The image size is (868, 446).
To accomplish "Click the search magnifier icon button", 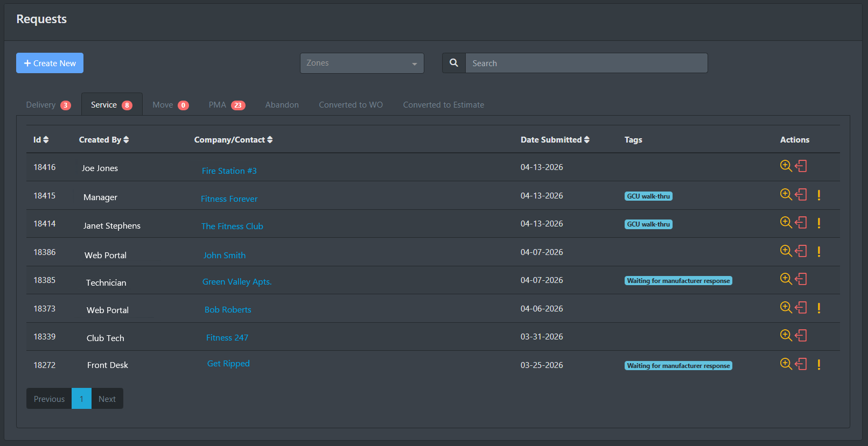I will 454,63.
